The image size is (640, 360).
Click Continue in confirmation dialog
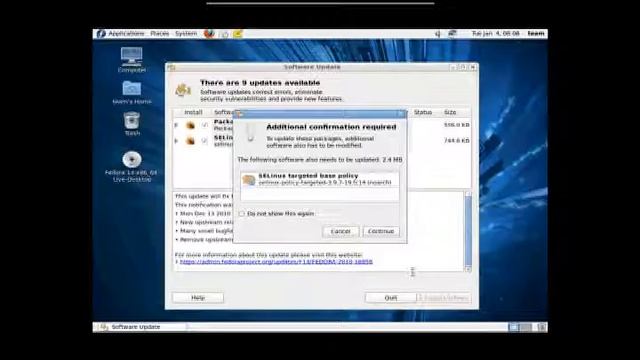coord(381,231)
